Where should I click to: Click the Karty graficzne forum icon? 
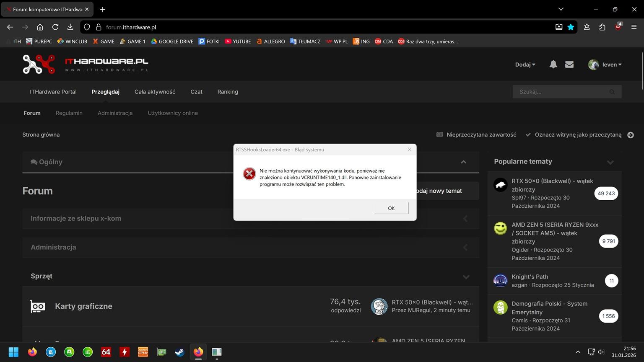coord(38,306)
